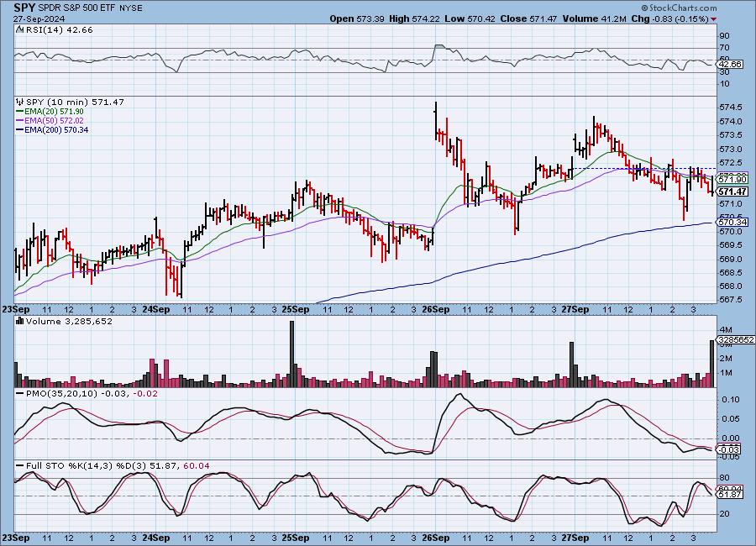Click the green EMA(20) legend line
The image size is (756, 546).
pyautogui.click(x=20, y=112)
